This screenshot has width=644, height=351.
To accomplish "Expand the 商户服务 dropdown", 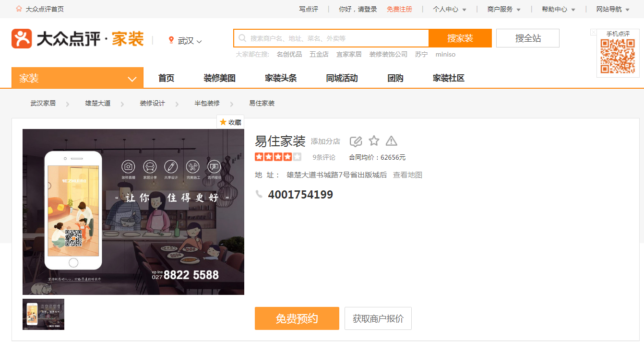I will click(504, 9).
